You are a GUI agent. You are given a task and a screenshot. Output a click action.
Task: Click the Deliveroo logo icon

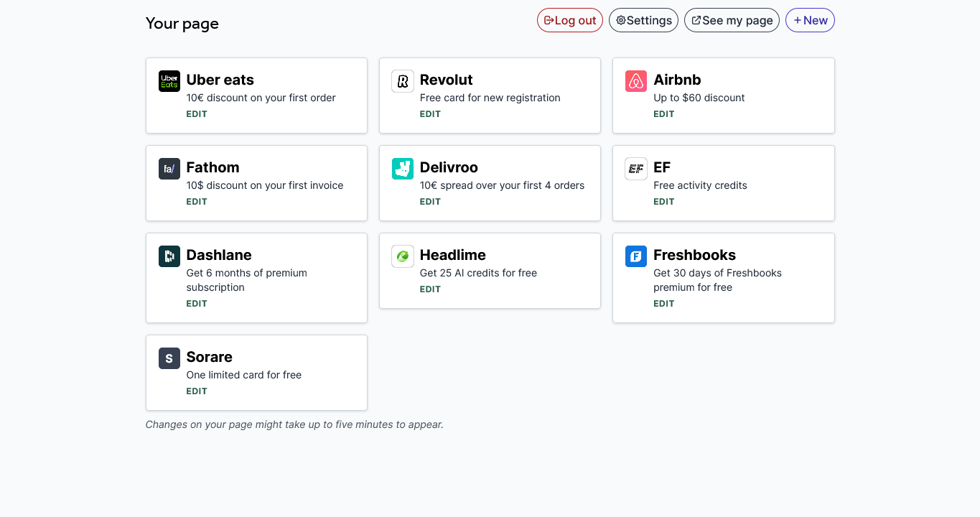coord(403,169)
